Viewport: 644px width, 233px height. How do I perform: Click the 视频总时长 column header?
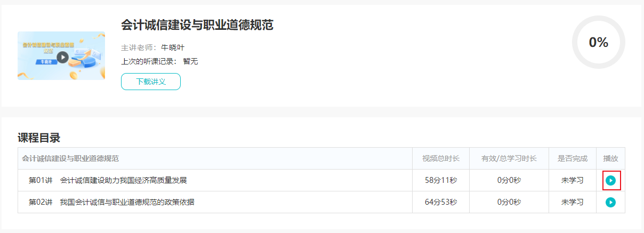pyautogui.click(x=441, y=158)
